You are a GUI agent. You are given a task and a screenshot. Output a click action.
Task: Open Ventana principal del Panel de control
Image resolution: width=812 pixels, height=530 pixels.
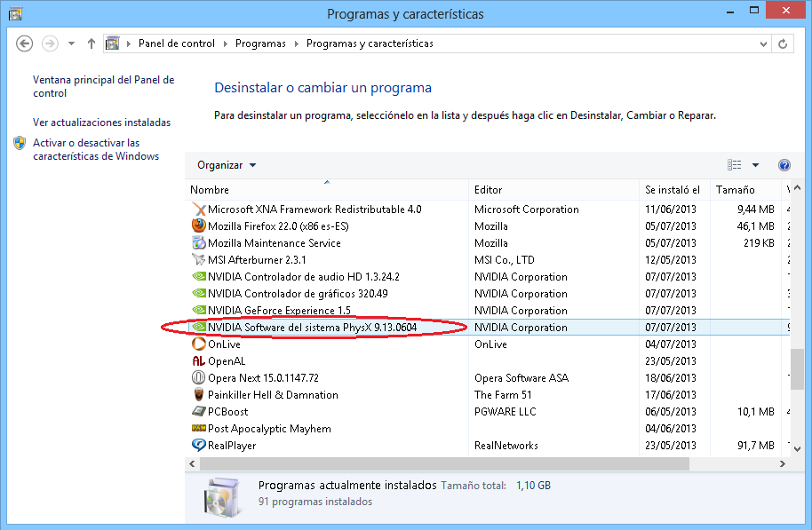point(104,86)
